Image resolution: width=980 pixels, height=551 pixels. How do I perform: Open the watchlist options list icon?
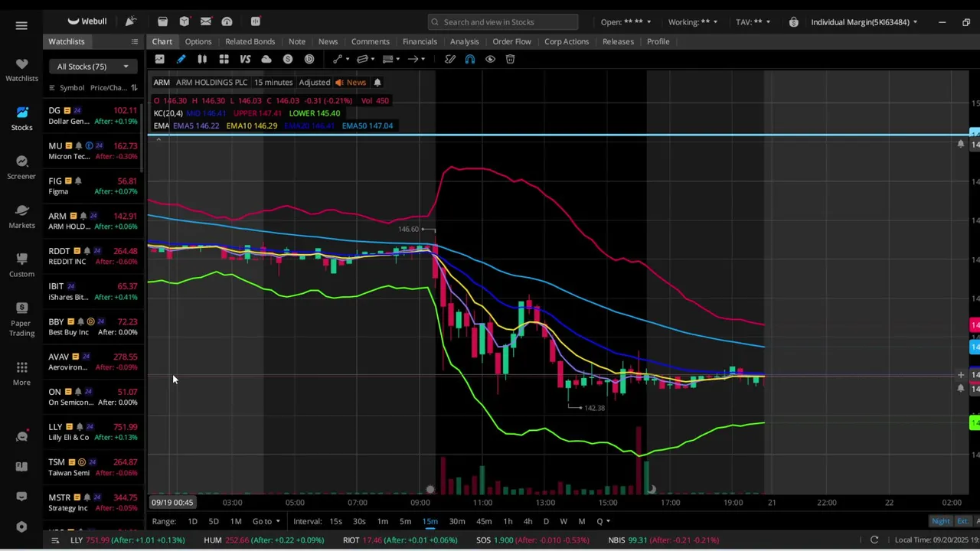tap(134, 41)
